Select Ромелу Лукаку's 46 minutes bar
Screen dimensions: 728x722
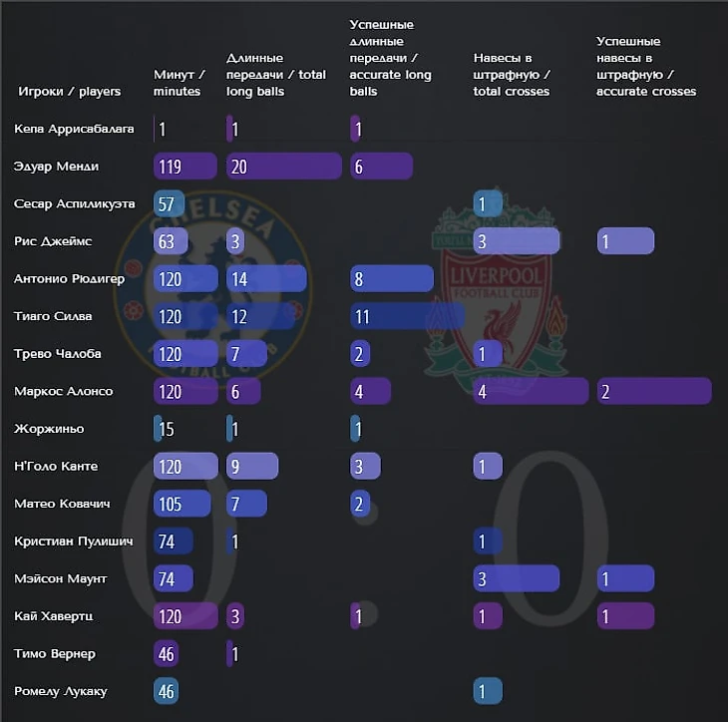[x=167, y=691]
